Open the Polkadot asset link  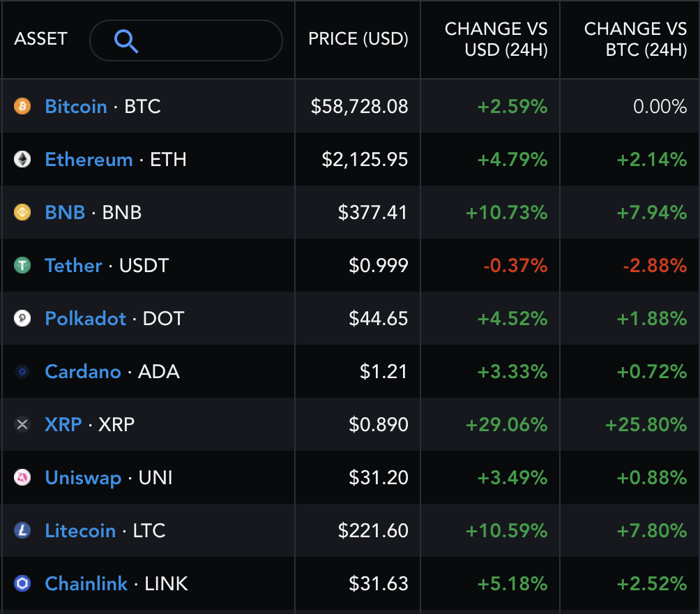click(x=86, y=319)
